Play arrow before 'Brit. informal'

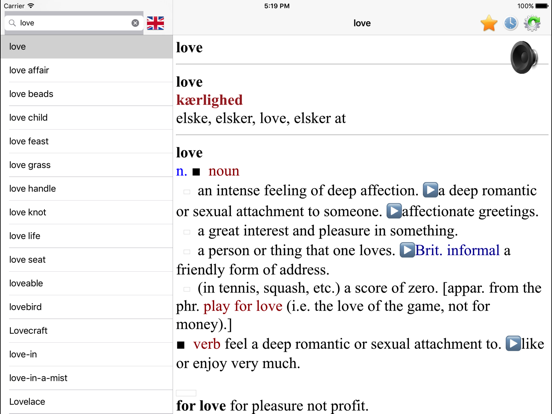[407, 250]
